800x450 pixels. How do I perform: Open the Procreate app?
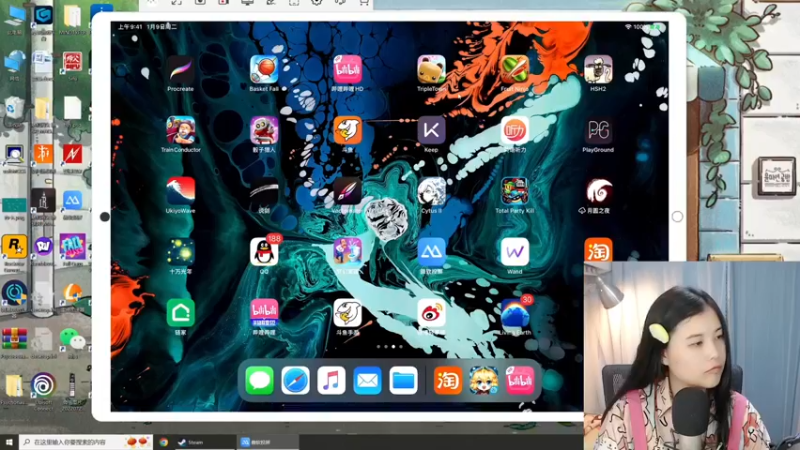click(181, 70)
